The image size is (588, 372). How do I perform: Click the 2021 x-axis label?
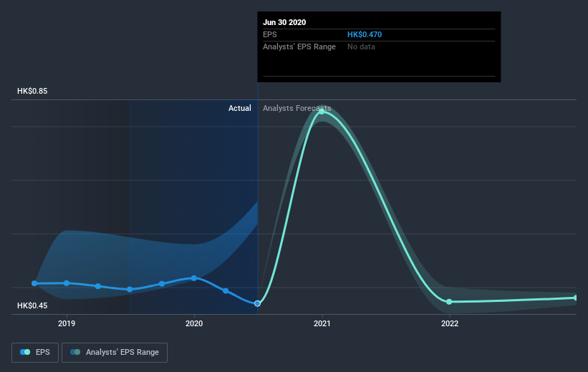(322, 323)
